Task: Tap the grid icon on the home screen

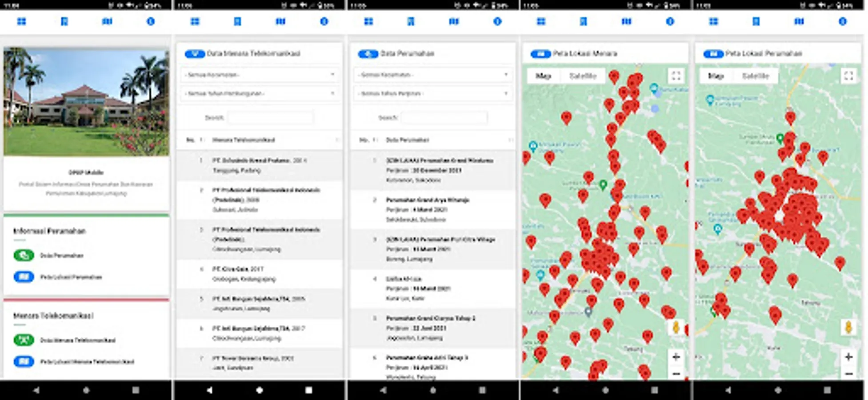Action: coord(21,21)
